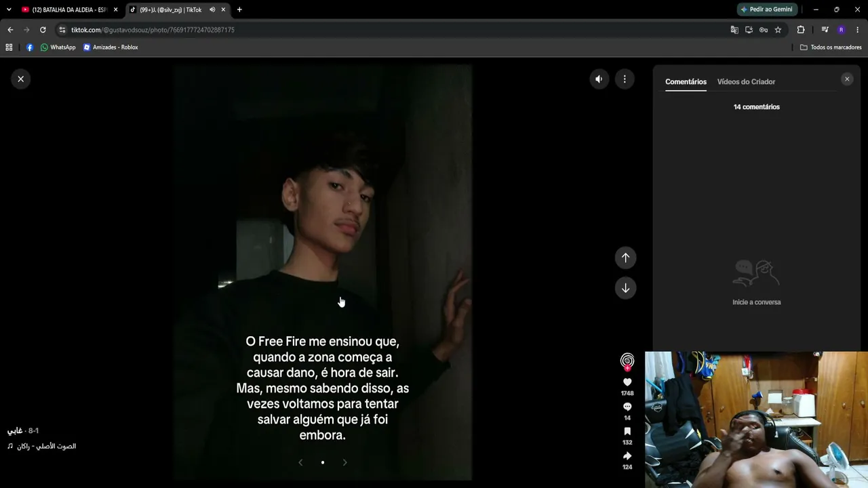Open the install app icon in address bar

[749, 30]
